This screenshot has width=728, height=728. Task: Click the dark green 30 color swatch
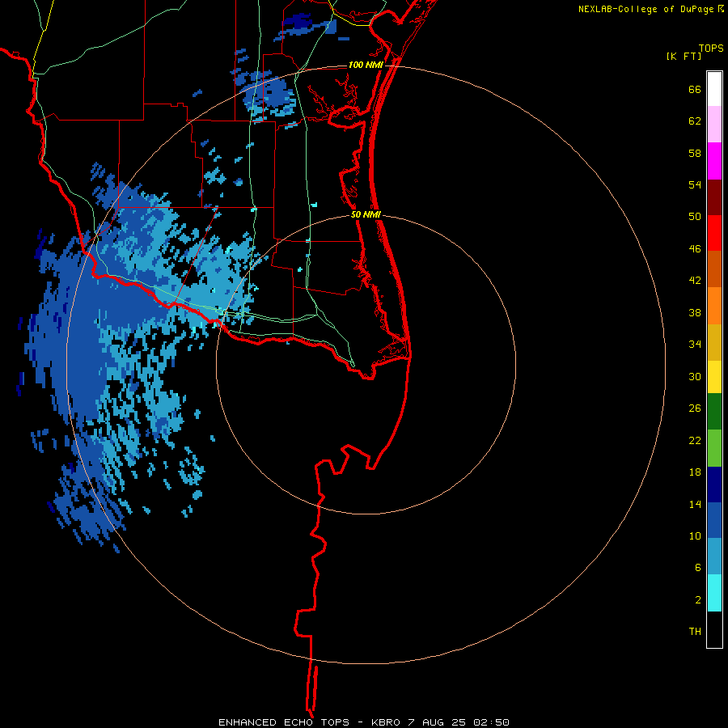tap(714, 412)
